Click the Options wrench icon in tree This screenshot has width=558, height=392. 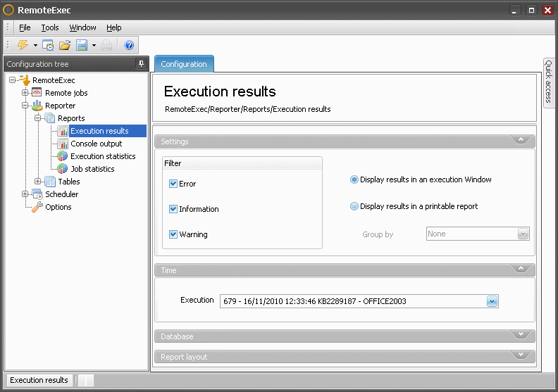(37, 207)
